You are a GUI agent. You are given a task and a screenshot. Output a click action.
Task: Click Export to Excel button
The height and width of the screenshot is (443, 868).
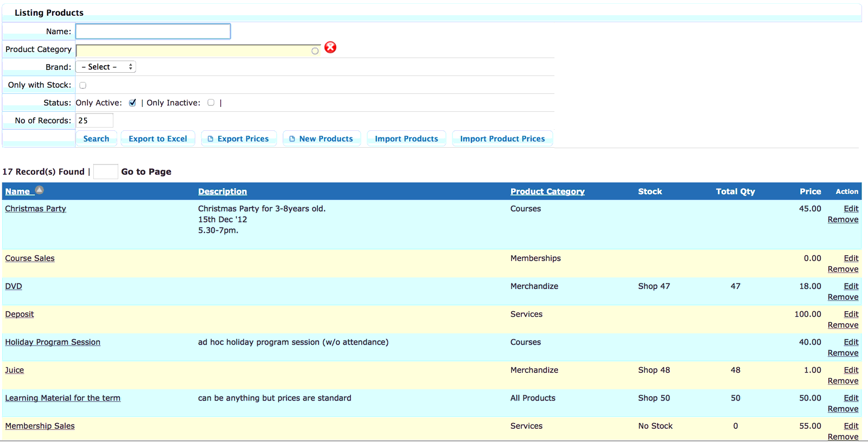[x=158, y=139]
